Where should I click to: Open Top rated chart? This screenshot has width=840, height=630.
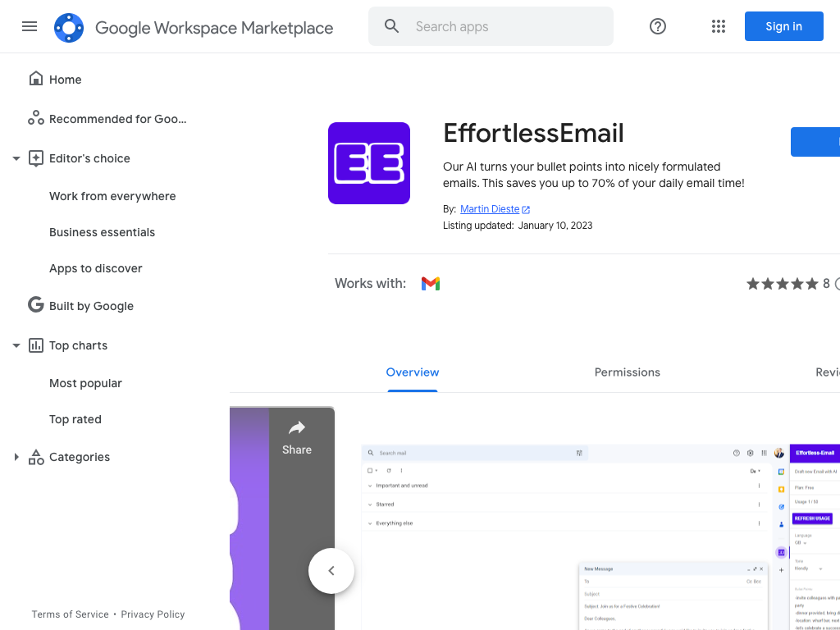click(x=75, y=419)
